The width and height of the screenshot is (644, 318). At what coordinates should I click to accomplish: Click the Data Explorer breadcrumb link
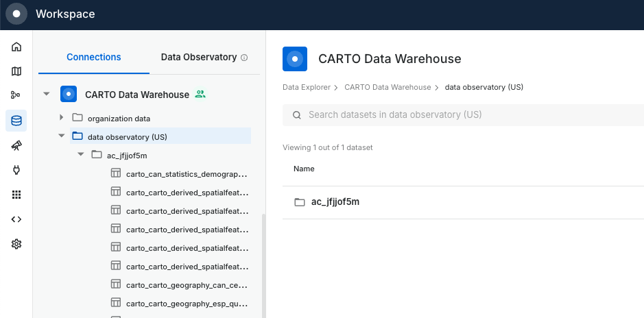(x=307, y=88)
